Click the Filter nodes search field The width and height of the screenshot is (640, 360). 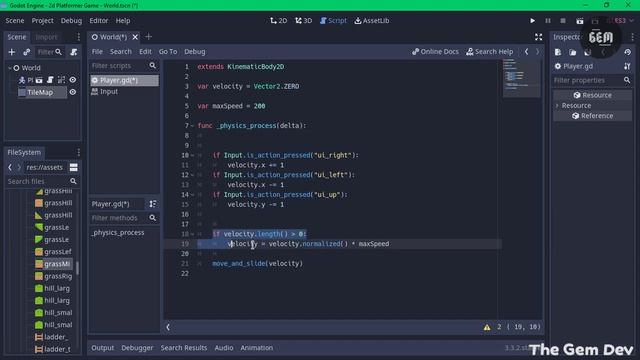[x=50, y=52]
